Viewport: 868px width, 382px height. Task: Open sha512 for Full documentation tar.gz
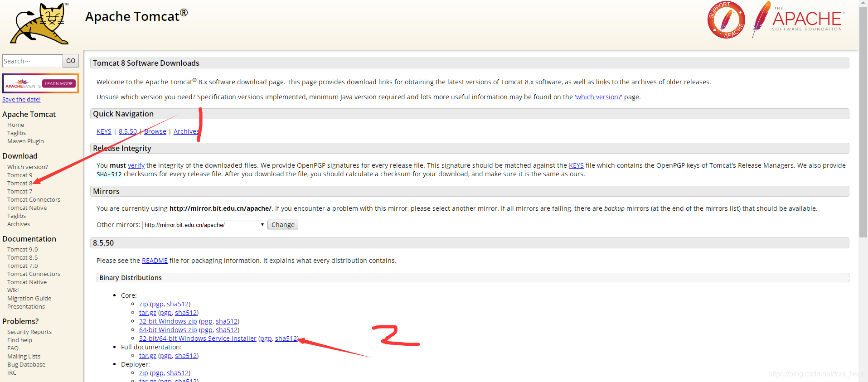click(186, 356)
